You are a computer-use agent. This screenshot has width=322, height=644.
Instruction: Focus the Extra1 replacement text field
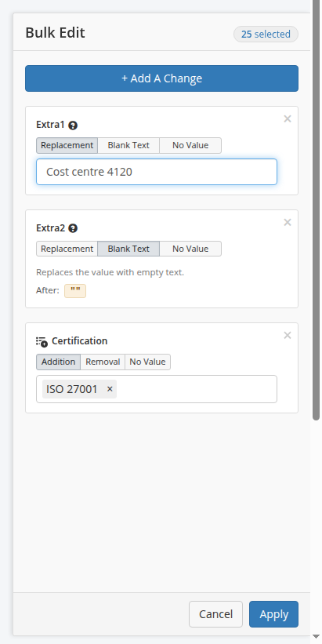pyautogui.click(x=157, y=172)
